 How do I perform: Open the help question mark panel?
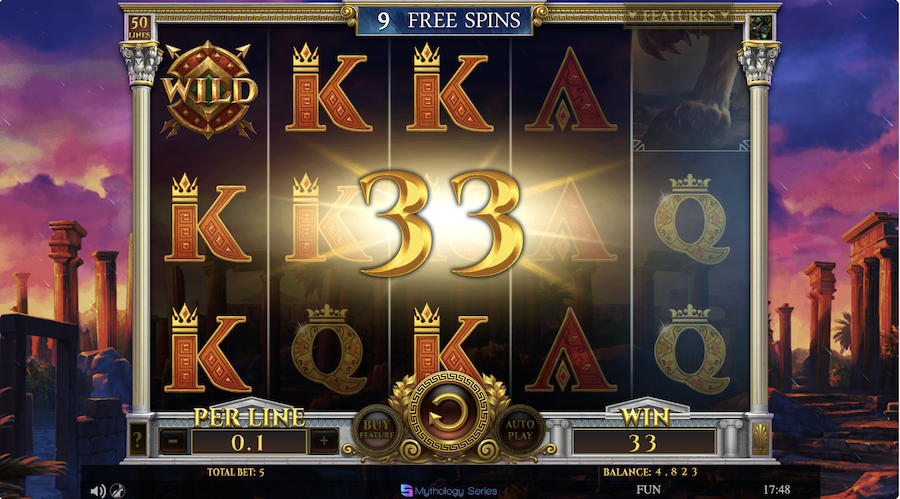coord(138,440)
